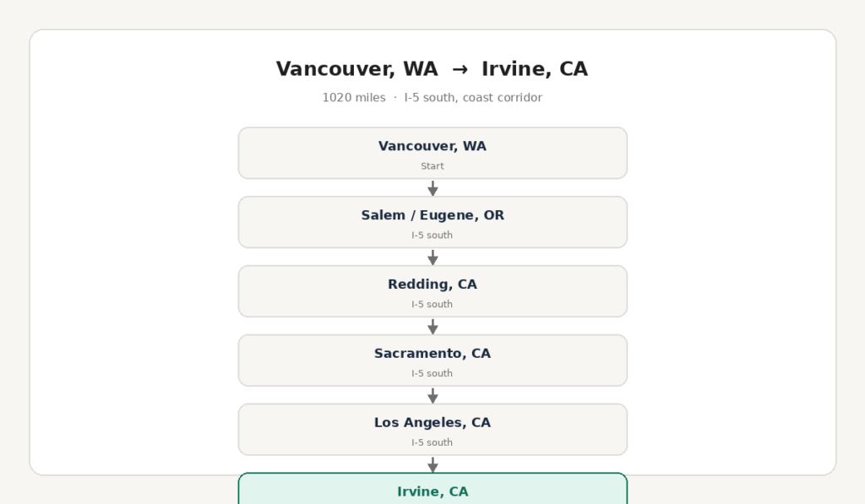865x504 pixels.
Task: Click the Irvine, CA destination box
Action: coord(432,489)
